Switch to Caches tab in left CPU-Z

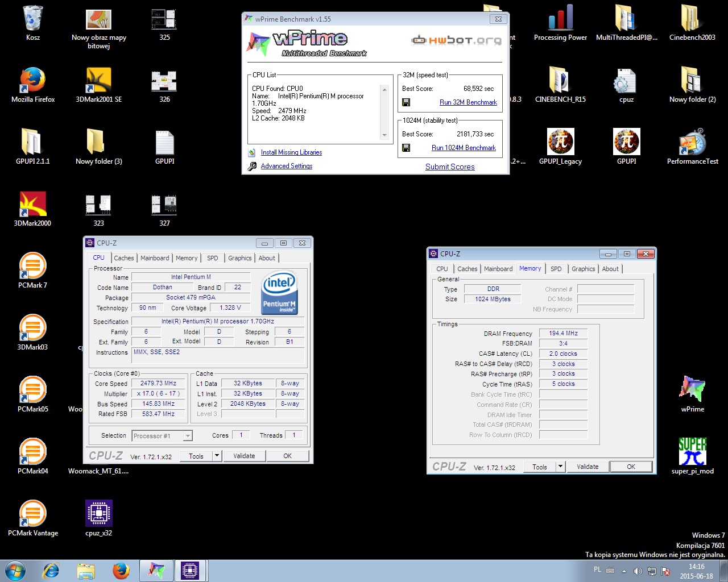124,258
